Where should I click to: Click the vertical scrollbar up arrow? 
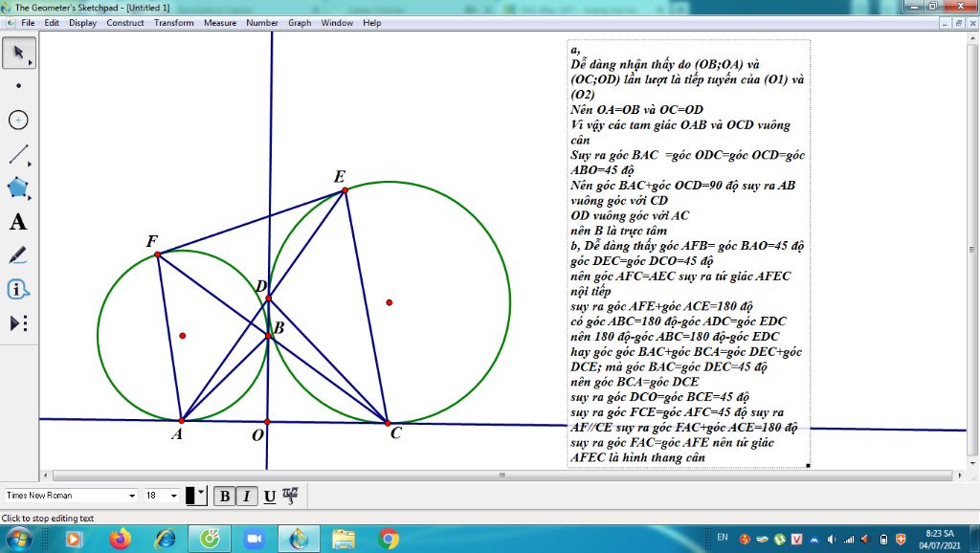tap(972, 38)
